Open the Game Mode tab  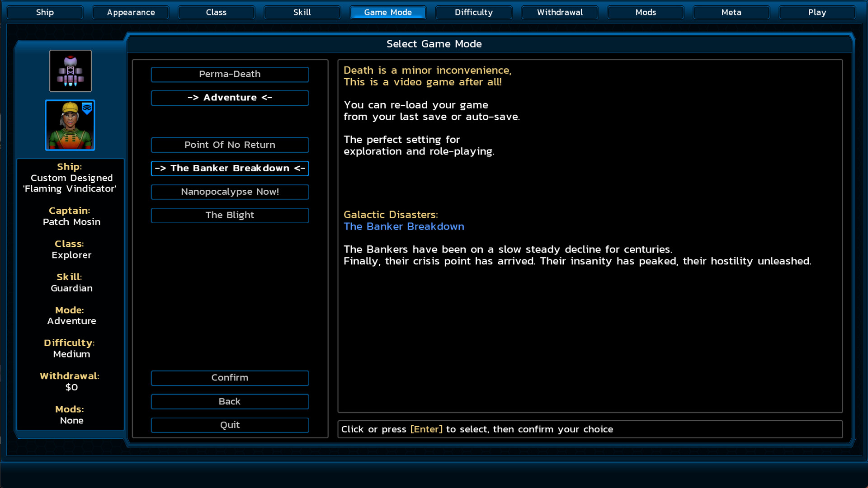click(388, 12)
